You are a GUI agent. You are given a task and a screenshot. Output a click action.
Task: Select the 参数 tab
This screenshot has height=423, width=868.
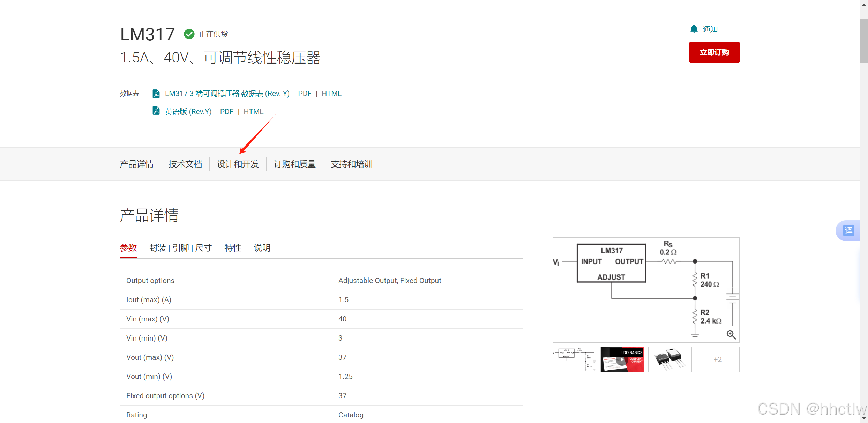click(x=128, y=248)
